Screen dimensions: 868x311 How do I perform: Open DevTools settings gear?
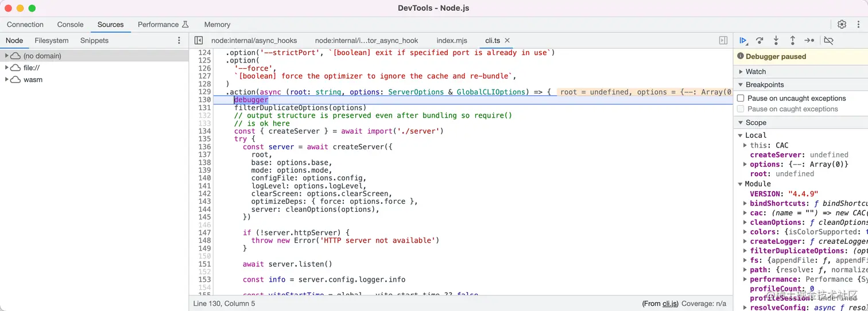click(842, 25)
